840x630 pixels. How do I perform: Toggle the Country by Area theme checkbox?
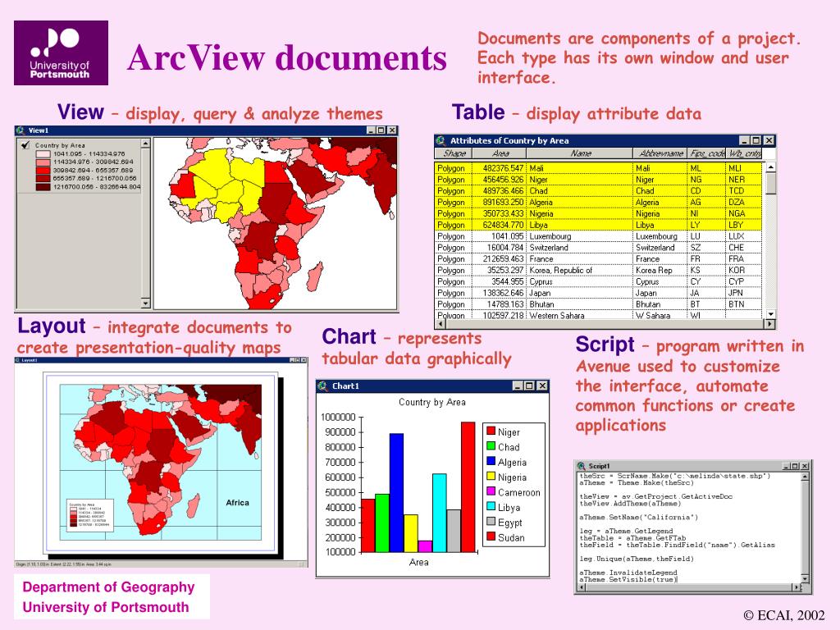pyautogui.click(x=25, y=144)
